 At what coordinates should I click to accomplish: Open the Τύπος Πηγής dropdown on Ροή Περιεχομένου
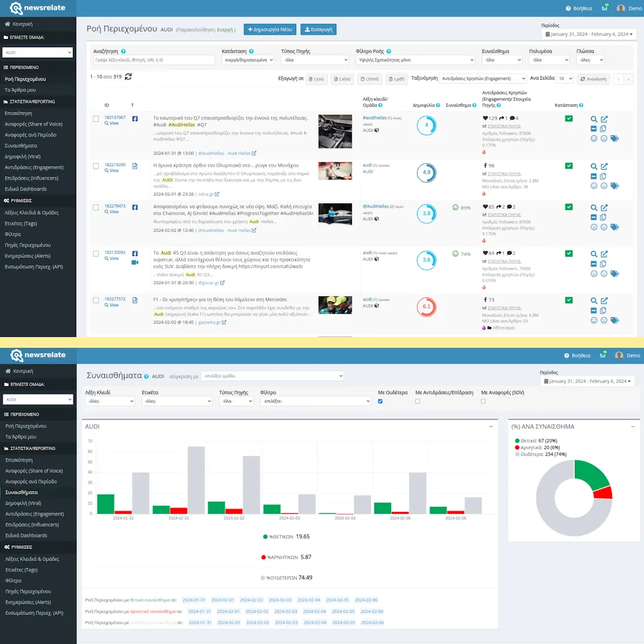click(315, 60)
